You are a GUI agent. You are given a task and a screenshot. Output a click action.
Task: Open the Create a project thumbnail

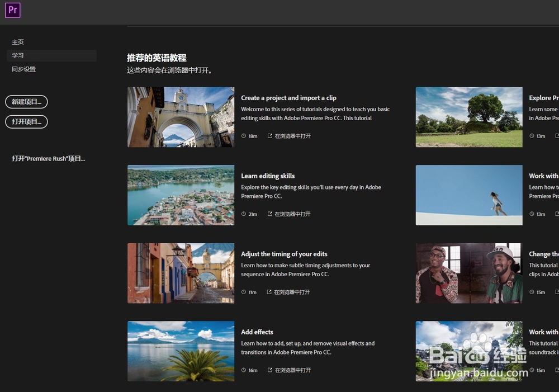click(181, 117)
